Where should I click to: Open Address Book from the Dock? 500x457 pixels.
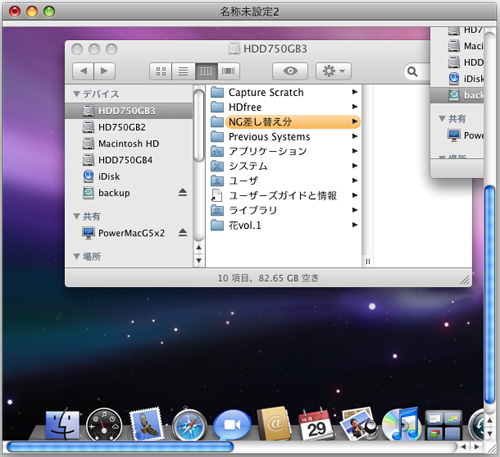[274, 424]
